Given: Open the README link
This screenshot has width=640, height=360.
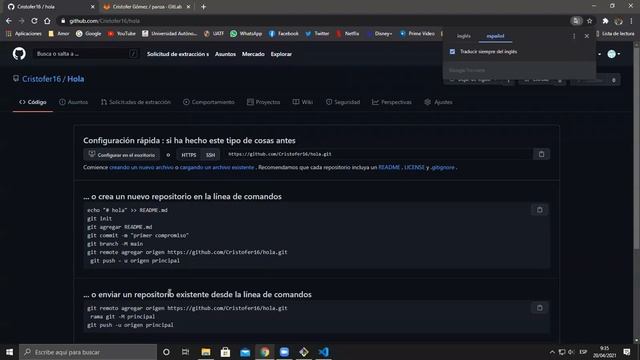Looking at the screenshot, I should point(389,167).
